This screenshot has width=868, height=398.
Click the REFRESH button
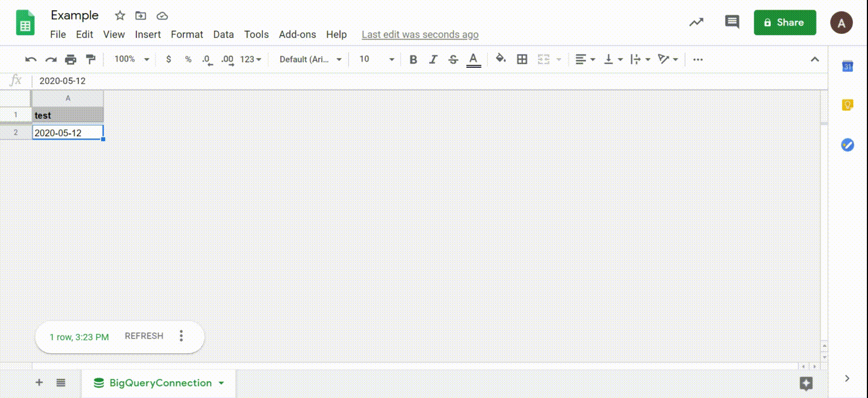pyautogui.click(x=144, y=336)
